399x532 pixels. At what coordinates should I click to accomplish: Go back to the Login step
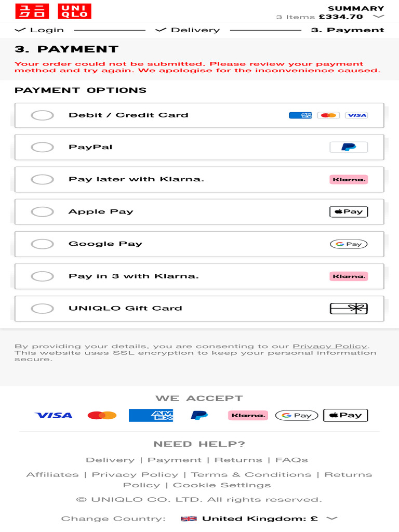(39, 30)
